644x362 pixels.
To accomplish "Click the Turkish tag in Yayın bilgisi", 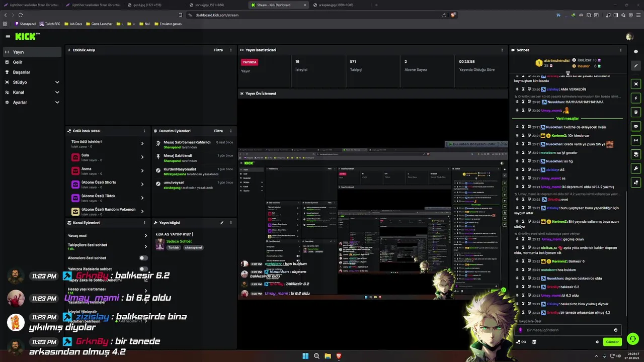I will click(x=174, y=247).
